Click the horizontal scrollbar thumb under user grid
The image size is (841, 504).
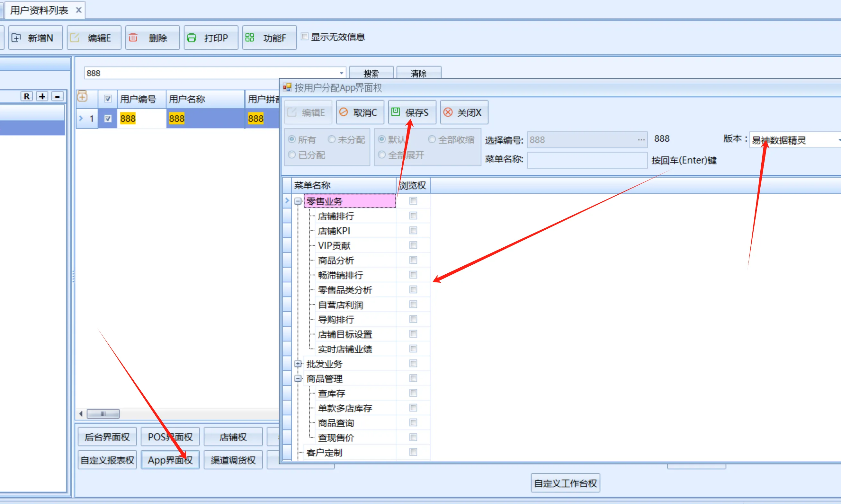(x=103, y=414)
